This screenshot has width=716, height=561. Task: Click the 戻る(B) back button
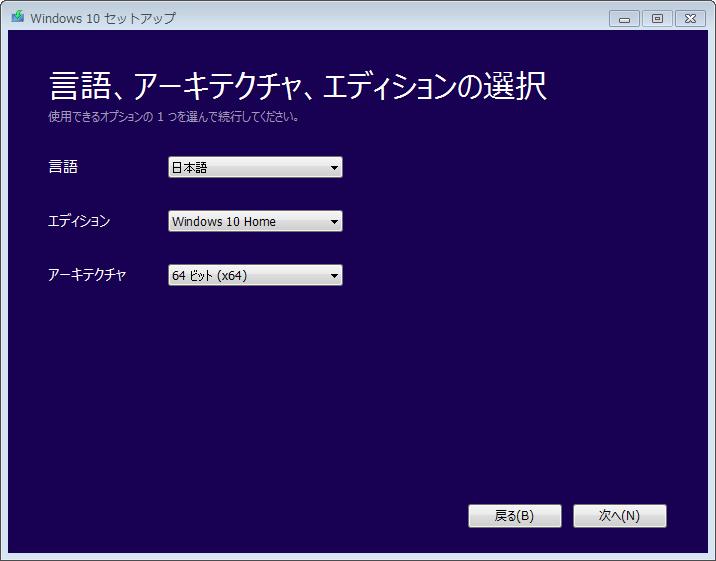[515, 516]
